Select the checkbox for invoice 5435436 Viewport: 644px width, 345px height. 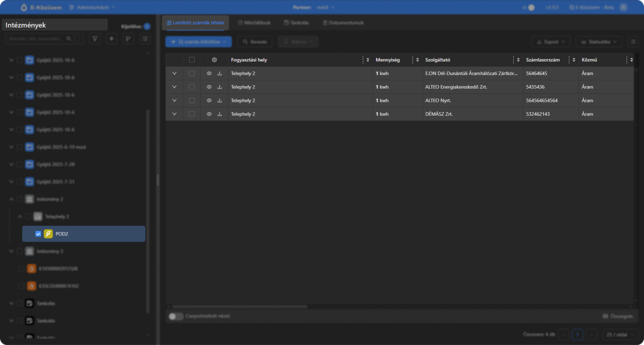coord(192,87)
